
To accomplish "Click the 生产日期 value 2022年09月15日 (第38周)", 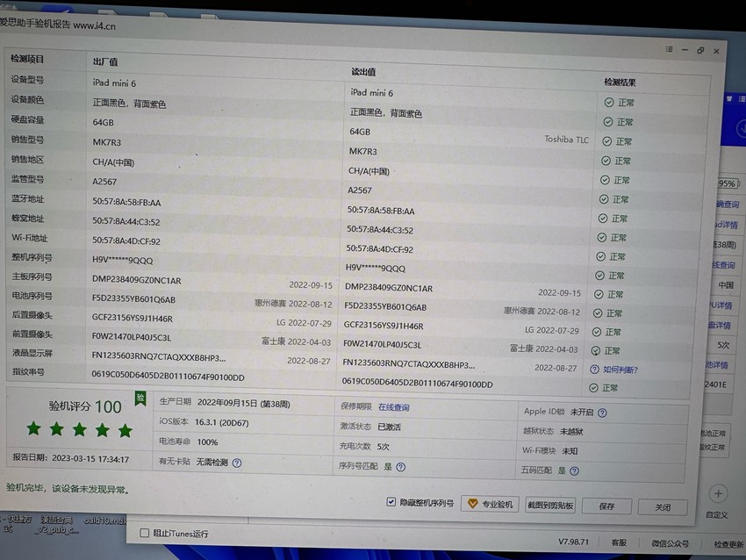I will point(244,404).
